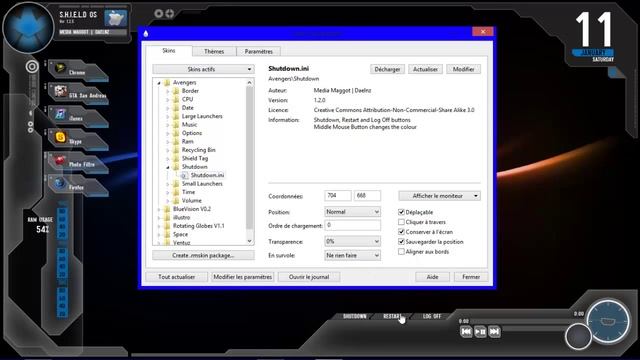Click the S.H.I.E.L.D eagle logo
The width and height of the screenshot is (640, 360).
tap(28, 28)
